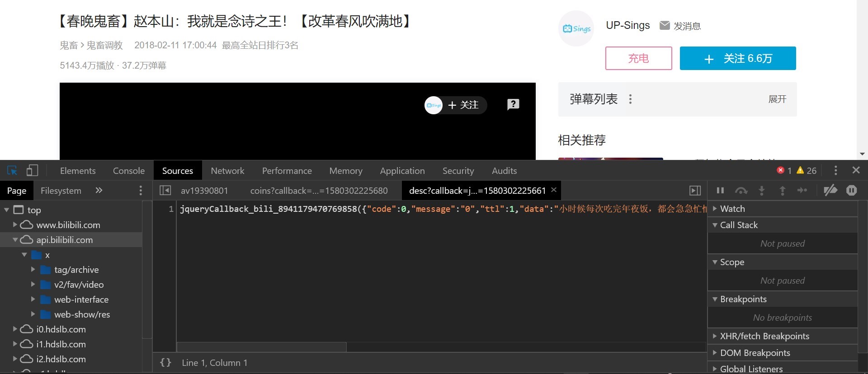Open the Audits tab
The width and height of the screenshot is (868, 374).
[x=504, y=171]
